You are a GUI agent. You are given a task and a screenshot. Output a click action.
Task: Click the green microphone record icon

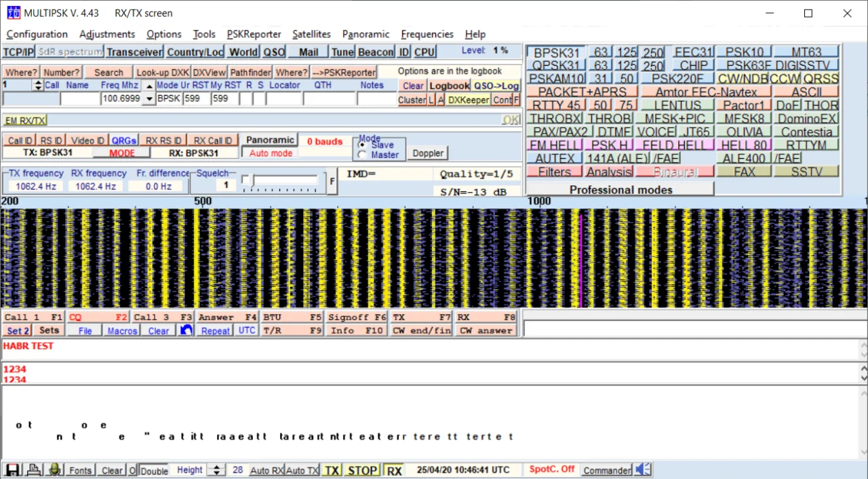click(x=55, y=470)
